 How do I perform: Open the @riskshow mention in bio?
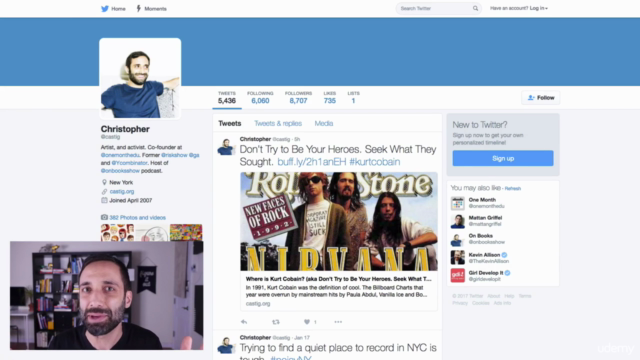click(174, 155)
